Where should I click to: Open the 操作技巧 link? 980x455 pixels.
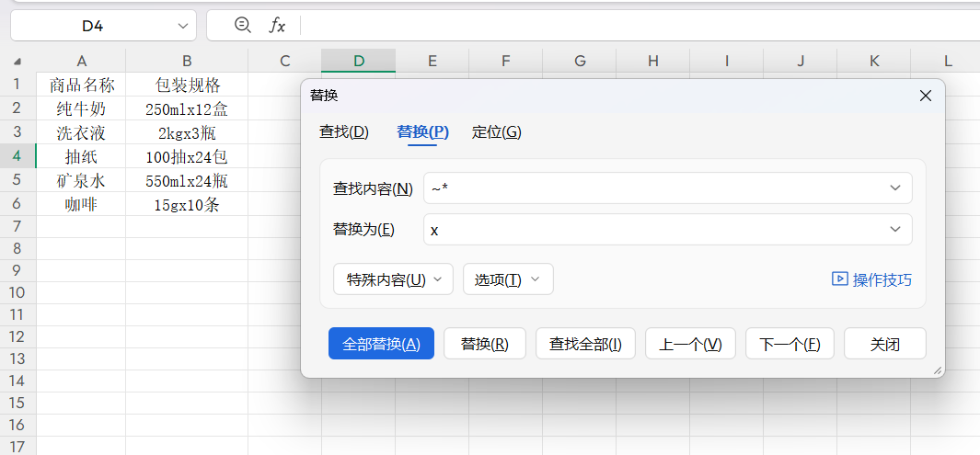pos(882,279)
